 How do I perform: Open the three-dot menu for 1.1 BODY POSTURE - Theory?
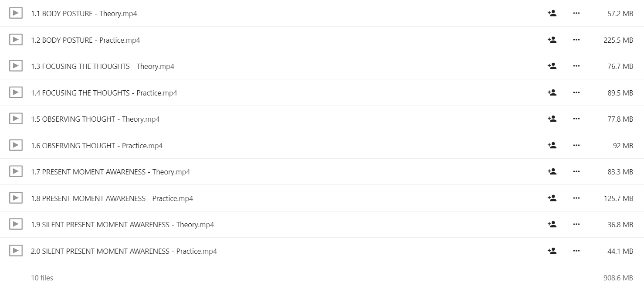click(x=576, y=14)
